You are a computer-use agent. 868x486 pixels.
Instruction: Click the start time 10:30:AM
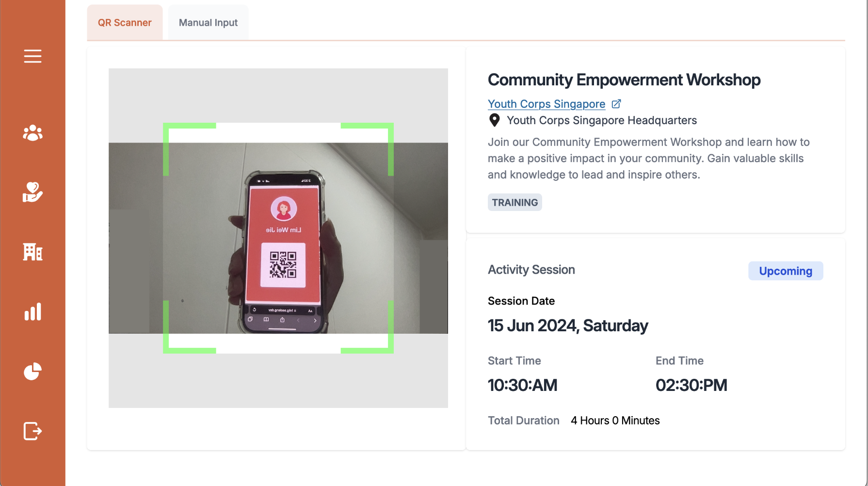click(523, 385)
